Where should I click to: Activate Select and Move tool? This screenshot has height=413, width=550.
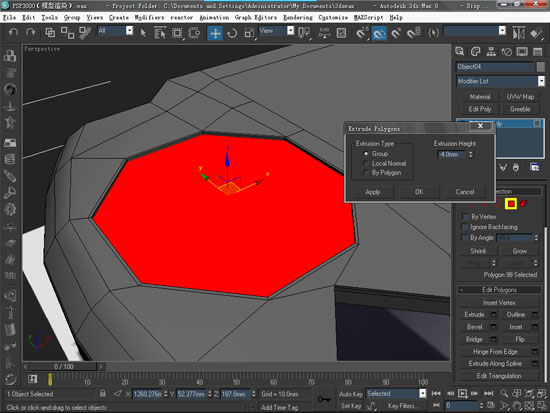click(x=215, y=33)
